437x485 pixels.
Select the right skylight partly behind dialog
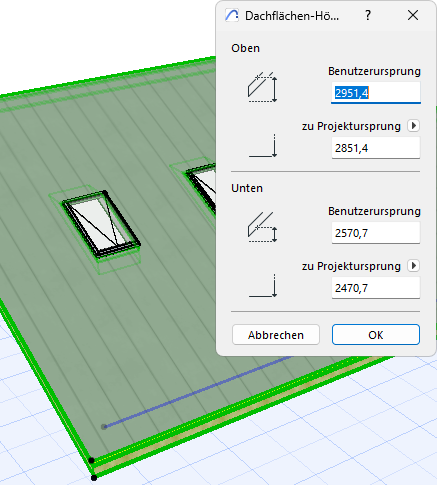pyautogui.click(x=201, y=188)
